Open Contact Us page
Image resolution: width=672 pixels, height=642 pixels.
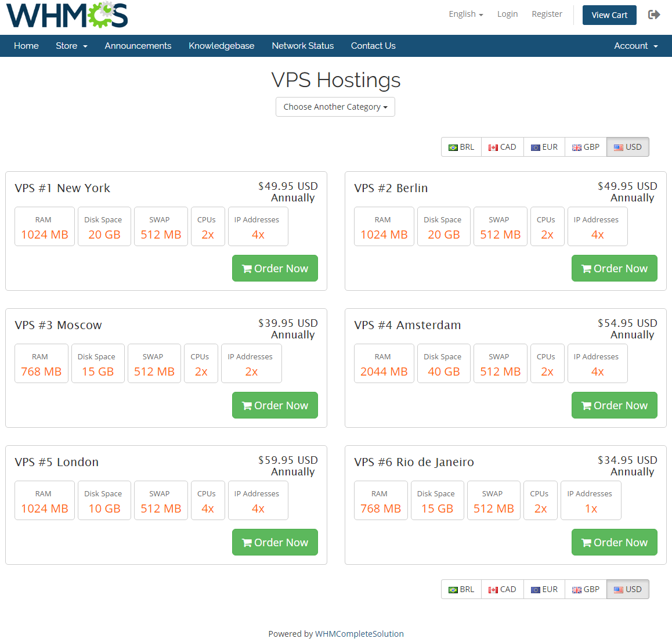(x=373, y=46)
